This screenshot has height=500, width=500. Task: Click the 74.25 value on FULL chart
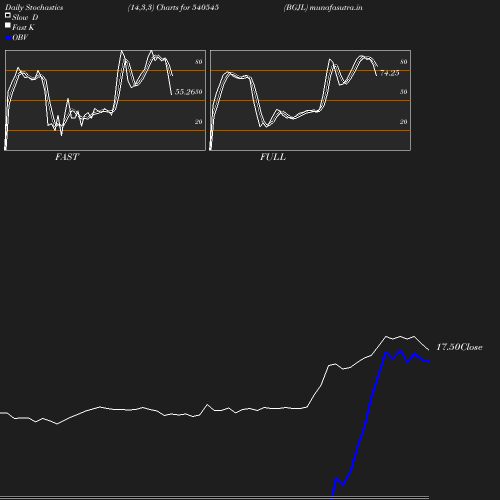tap(390, 73)
